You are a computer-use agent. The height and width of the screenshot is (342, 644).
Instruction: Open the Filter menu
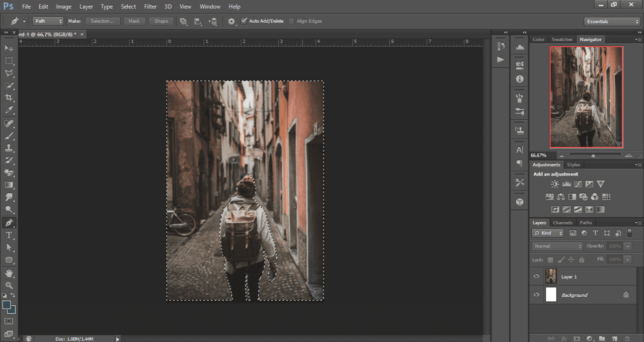150,7
